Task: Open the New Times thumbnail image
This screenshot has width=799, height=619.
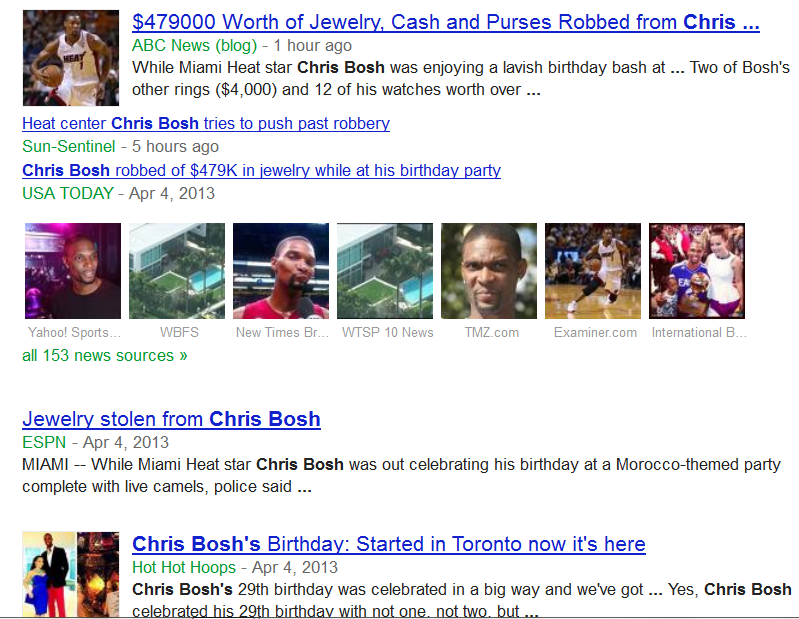Action: [281, 271]
